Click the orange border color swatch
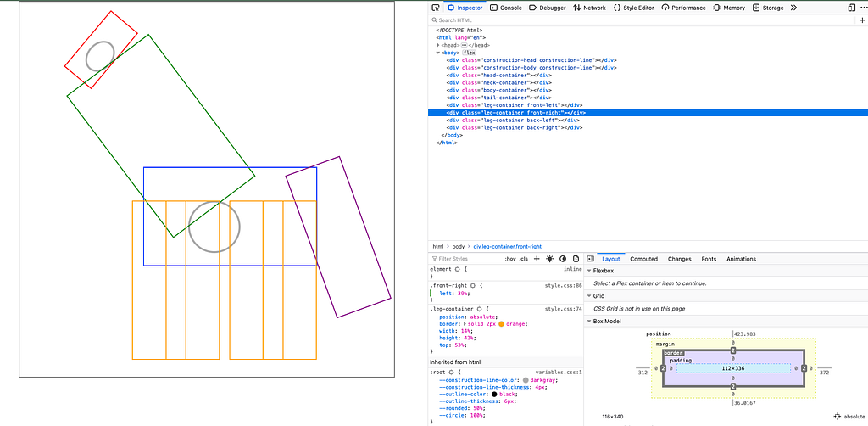 pos(502,325)
